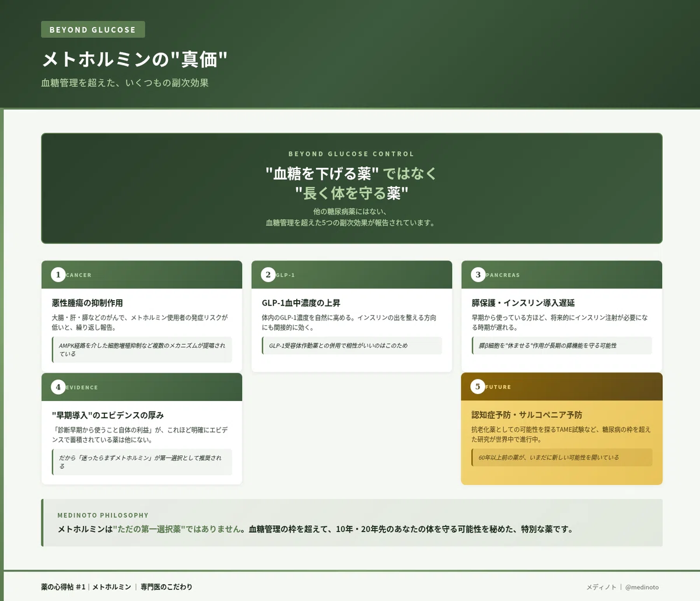Click footer text 専門医のこだわり
700x601 pixels.
[166, 587]
